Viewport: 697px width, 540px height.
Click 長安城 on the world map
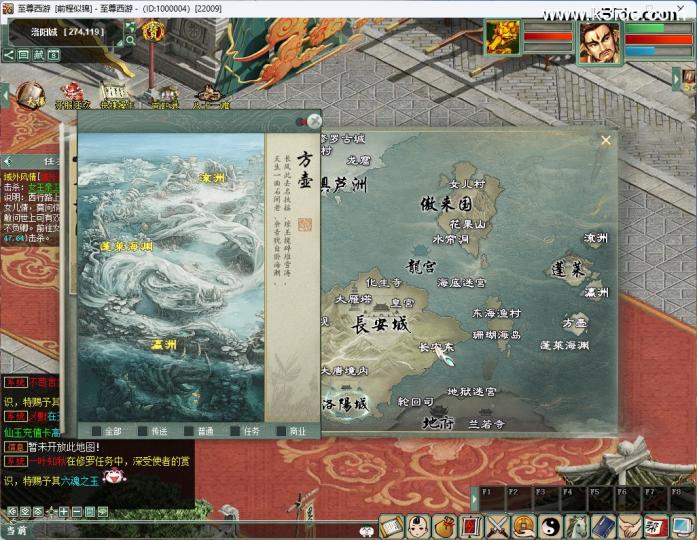(380, 324)
